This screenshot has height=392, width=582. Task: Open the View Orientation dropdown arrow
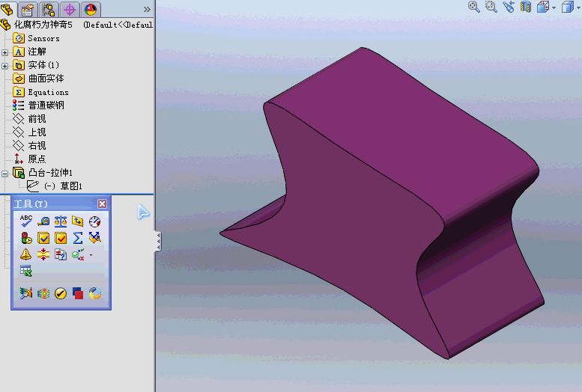coord(554,7)
